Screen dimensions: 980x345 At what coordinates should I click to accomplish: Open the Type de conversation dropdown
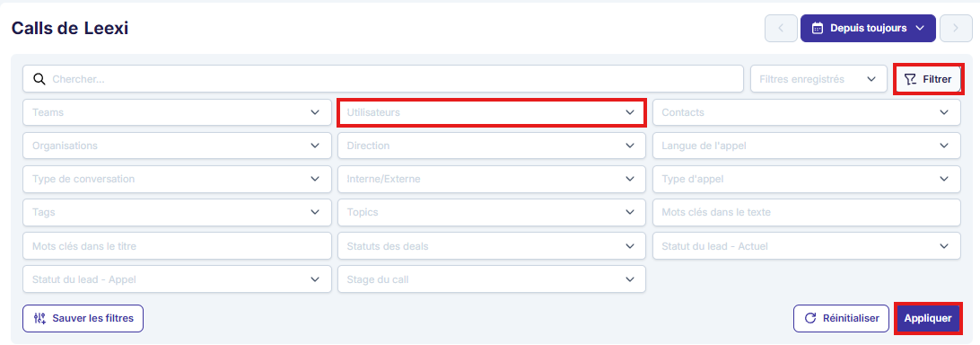tap(178, 179)
